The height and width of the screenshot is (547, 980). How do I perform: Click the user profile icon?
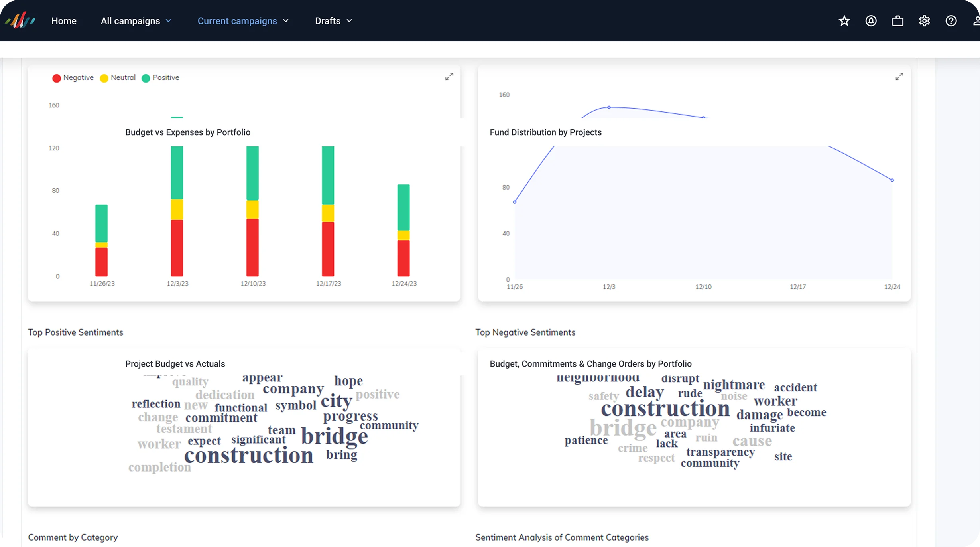[x=976, y=21]
